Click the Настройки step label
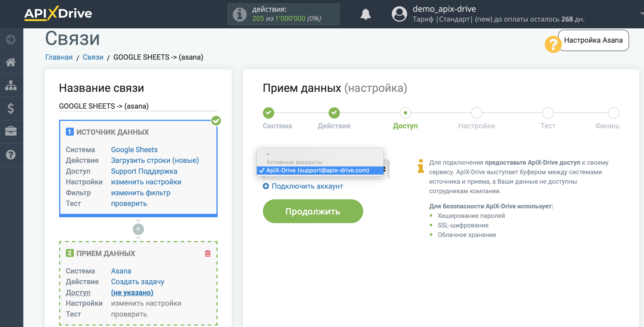This screenshot has height=327, width=644. (476, 126)
